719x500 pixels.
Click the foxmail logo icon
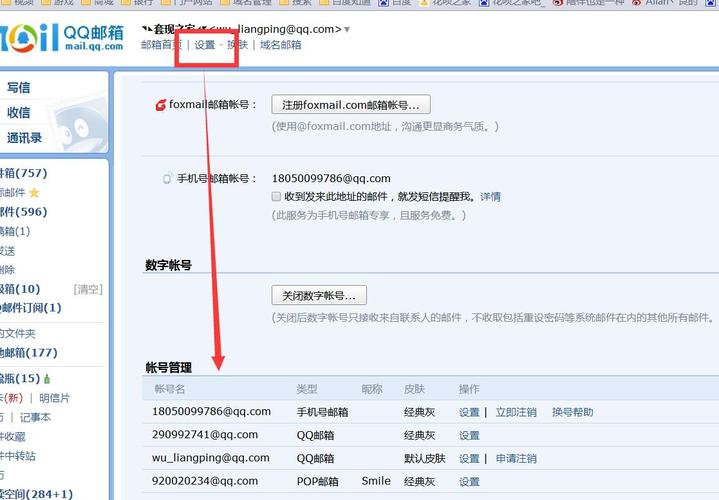click(160, 105)
